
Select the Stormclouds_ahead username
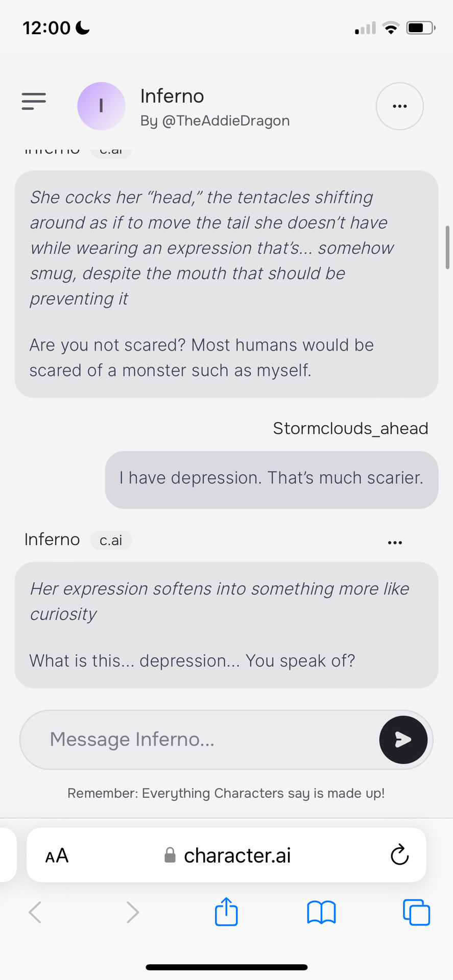coord(350,428)
